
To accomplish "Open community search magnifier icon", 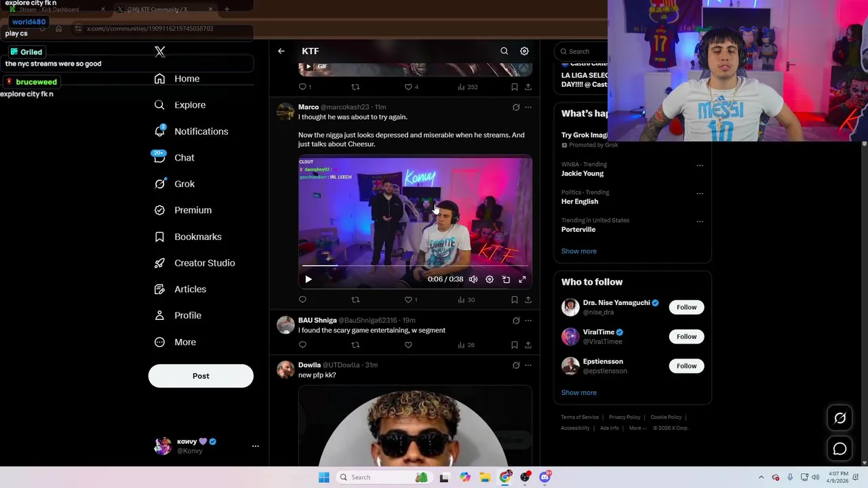I will (504, 51).
